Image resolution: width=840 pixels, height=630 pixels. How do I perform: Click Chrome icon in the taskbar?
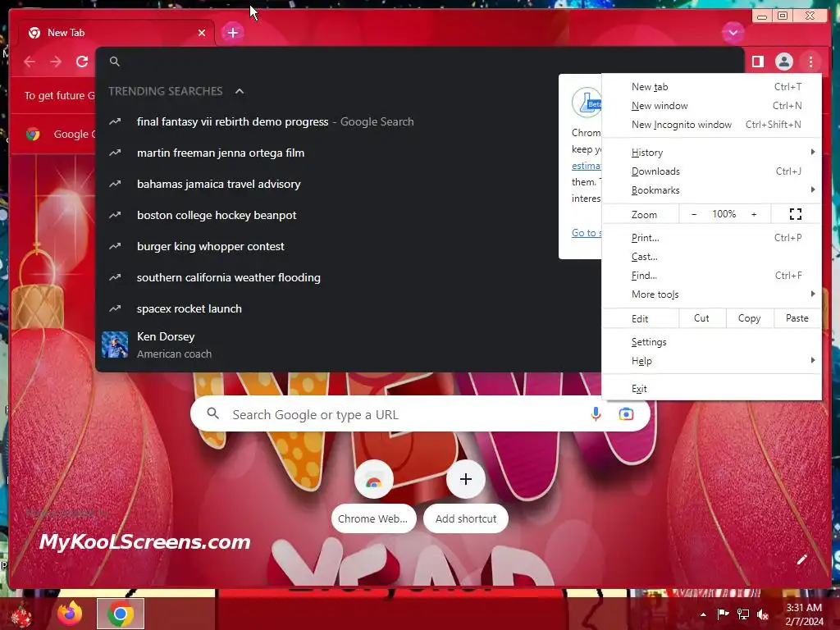(120, 614)
